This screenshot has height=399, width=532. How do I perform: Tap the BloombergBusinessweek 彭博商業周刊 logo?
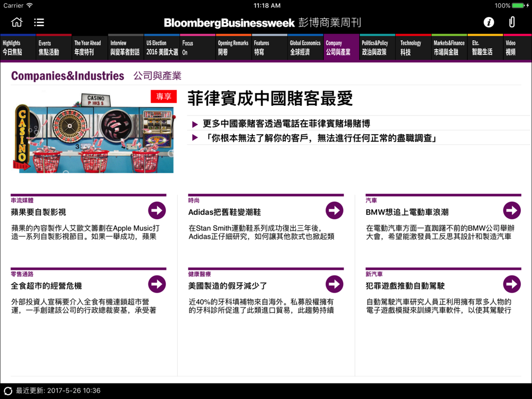(x=262, y=23)
